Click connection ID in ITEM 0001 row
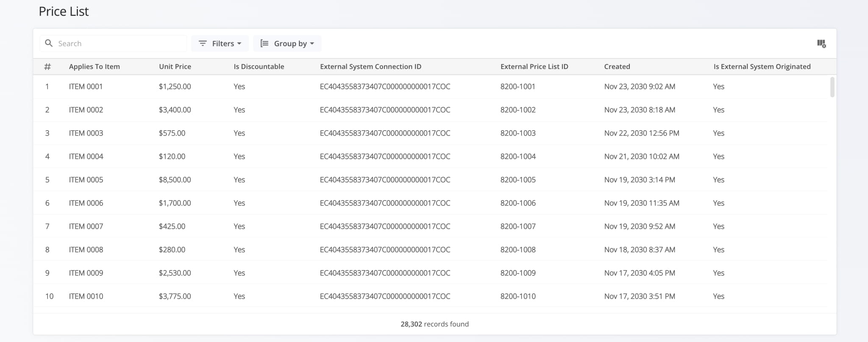The width and height of the screenshot is (868, 342). pos(385,86)
